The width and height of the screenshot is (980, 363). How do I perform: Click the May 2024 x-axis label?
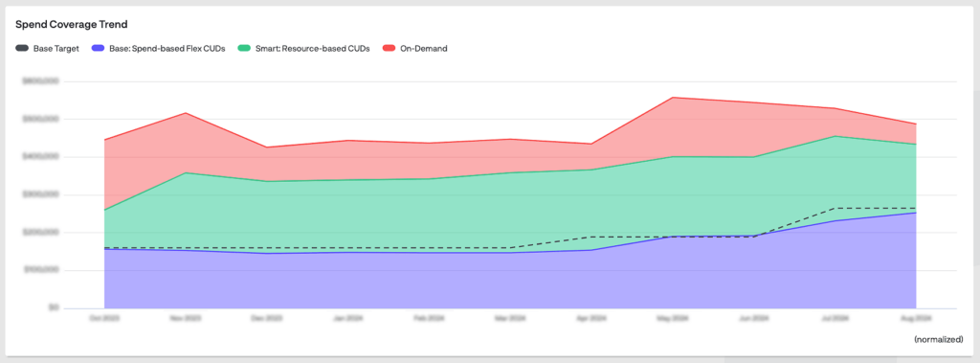[x=673, y=318]
